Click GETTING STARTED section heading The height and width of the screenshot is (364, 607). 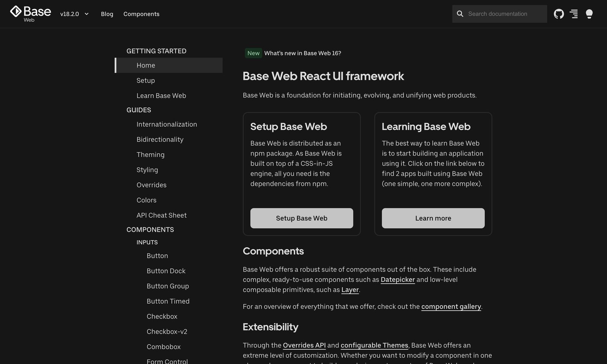click(156, 51)
